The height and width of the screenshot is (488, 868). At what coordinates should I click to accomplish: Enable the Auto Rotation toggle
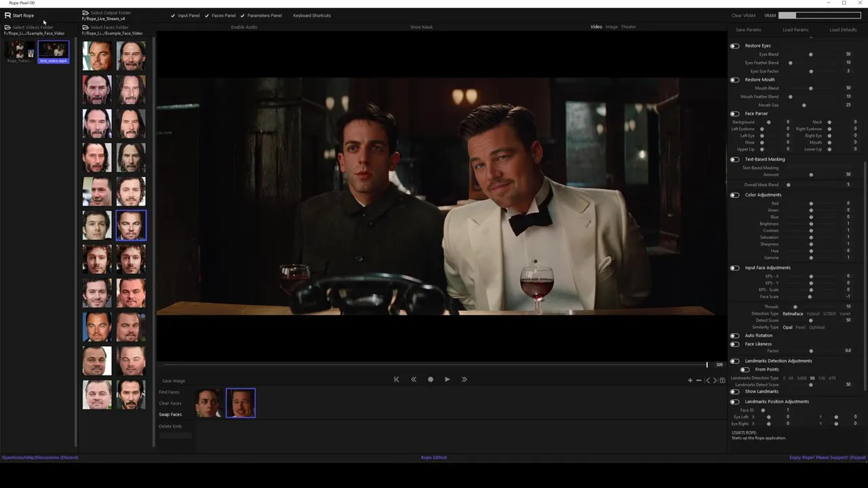click(x=734, y=335)
